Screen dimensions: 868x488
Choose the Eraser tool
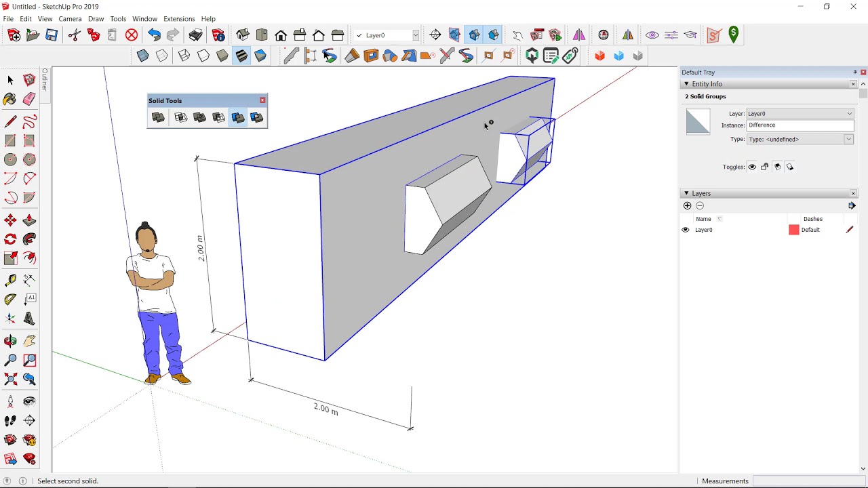pos(29,100)
